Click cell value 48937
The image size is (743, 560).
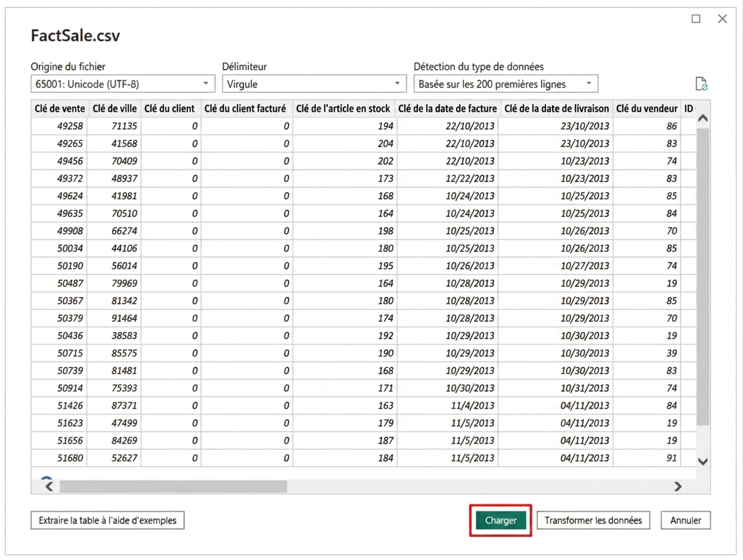[124, 179]
